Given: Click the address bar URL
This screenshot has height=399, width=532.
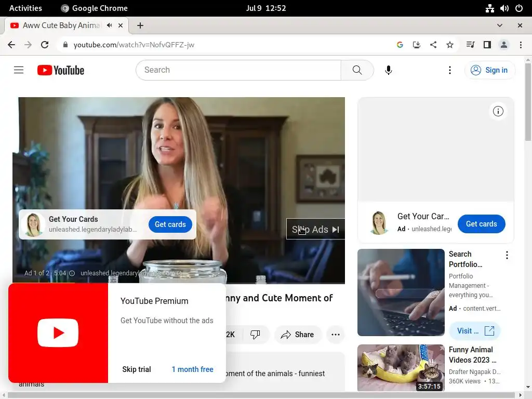Looking at the screenshot, I should [134, 45].
